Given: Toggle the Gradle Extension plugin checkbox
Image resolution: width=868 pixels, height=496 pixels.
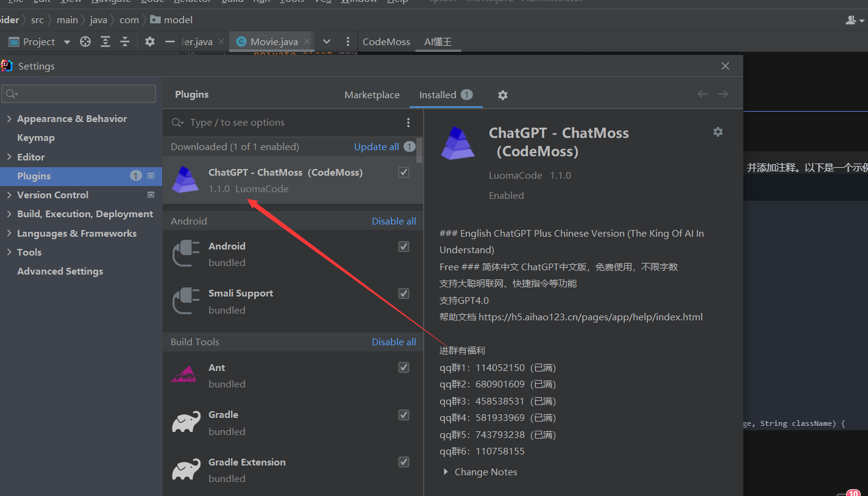Looking at the screenshot, I should click(404, 462).
